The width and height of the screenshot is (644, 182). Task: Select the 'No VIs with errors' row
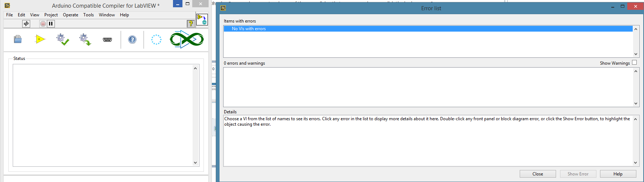(x=428, y=29)
